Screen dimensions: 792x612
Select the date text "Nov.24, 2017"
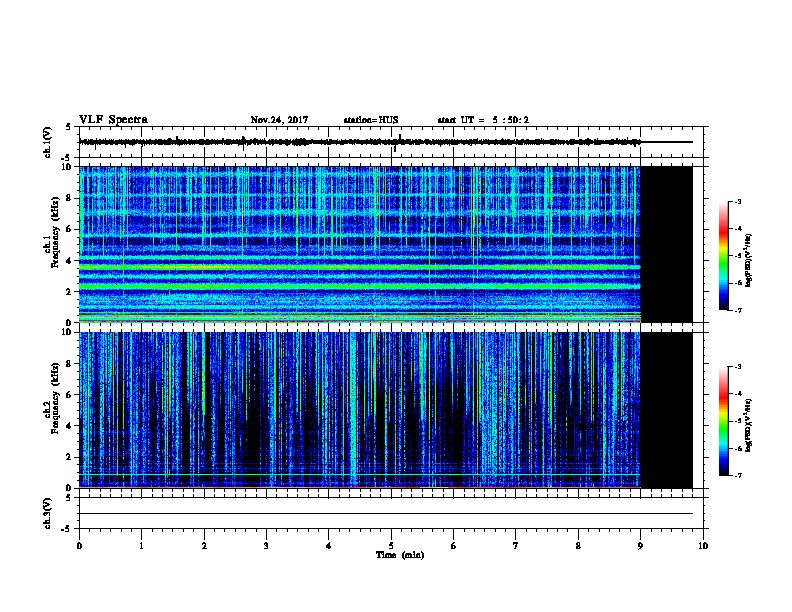279,120
